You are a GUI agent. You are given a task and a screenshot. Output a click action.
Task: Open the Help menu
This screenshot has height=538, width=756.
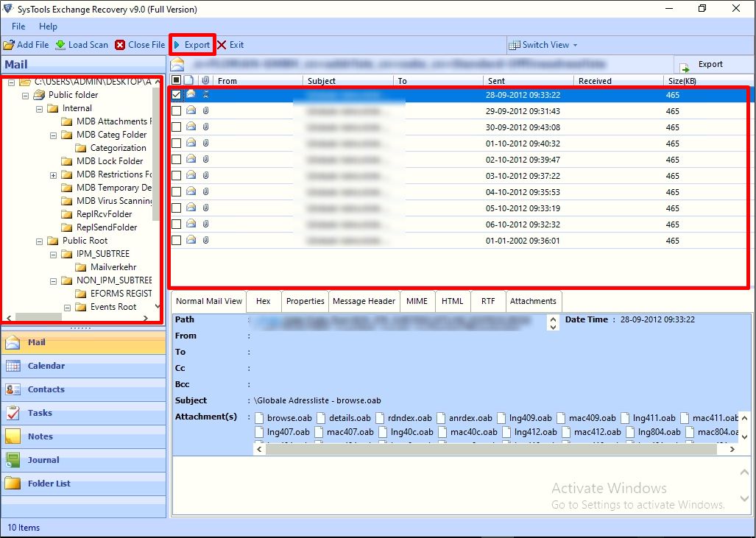pos(48,26)
